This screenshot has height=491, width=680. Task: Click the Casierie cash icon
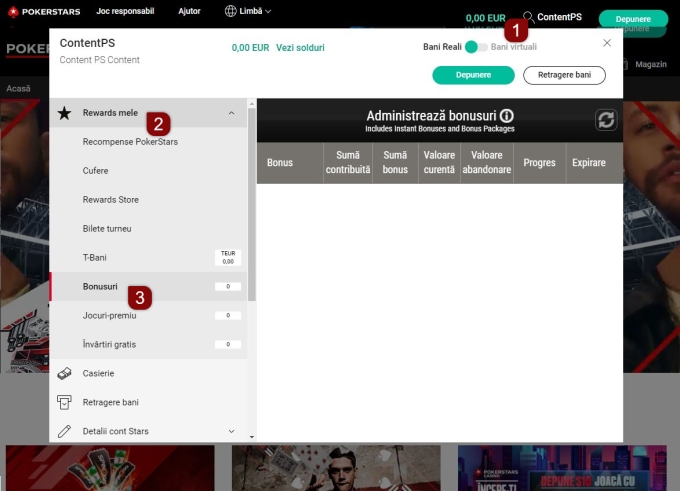[64, 373]
